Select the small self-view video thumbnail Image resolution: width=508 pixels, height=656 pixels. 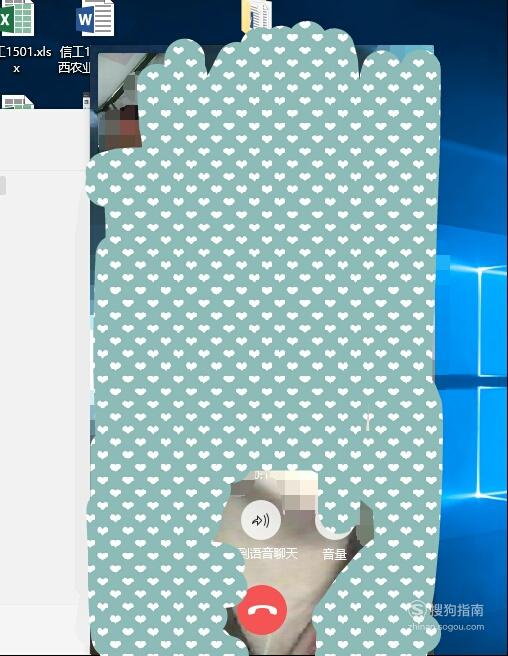pos(119,101)
